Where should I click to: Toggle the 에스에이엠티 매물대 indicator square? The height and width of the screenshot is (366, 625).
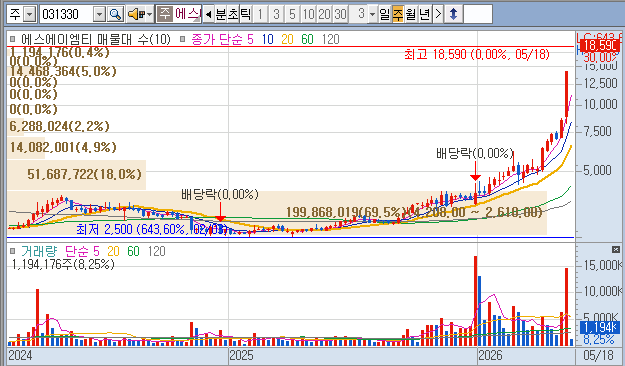click(12, 39)
